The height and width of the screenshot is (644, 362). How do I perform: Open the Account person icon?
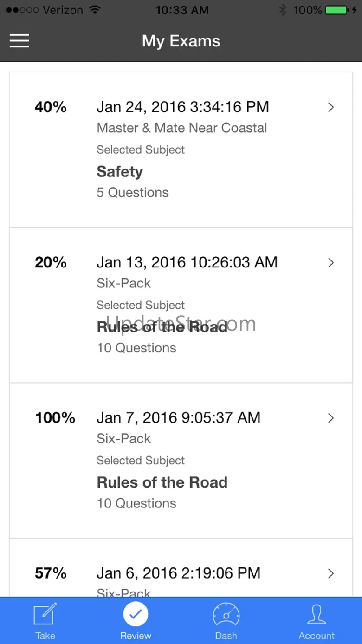(x=317, y=614)
